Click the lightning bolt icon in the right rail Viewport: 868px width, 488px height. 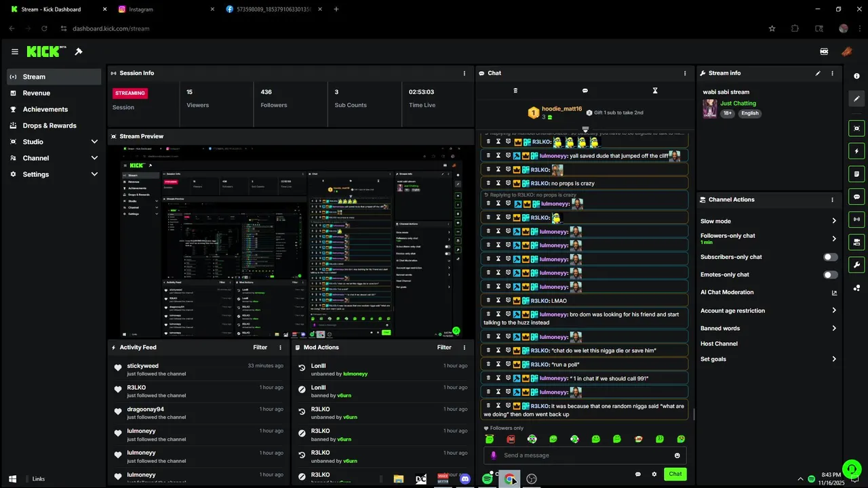(856, 151)
